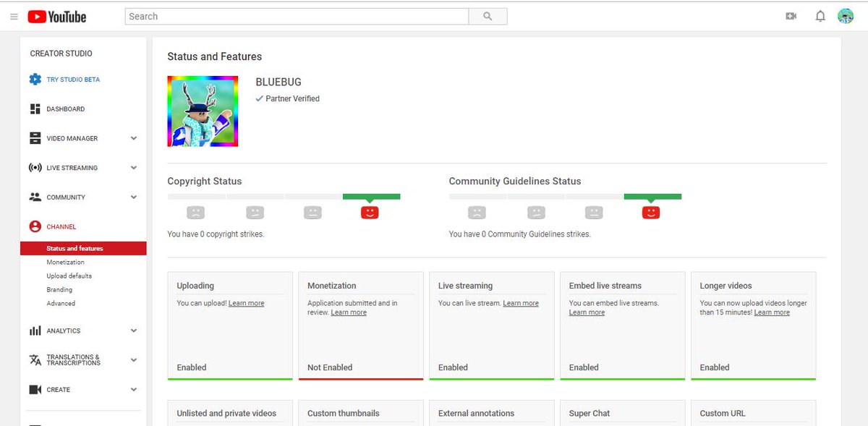Click Learn more in Monetization card
Screen dimensions: 868x426
click(349, 312)
